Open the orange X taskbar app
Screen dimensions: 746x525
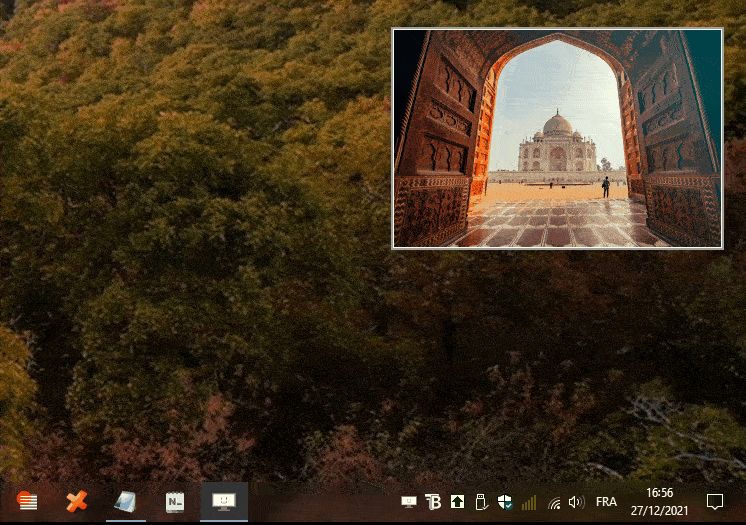[x=77, y=501]
